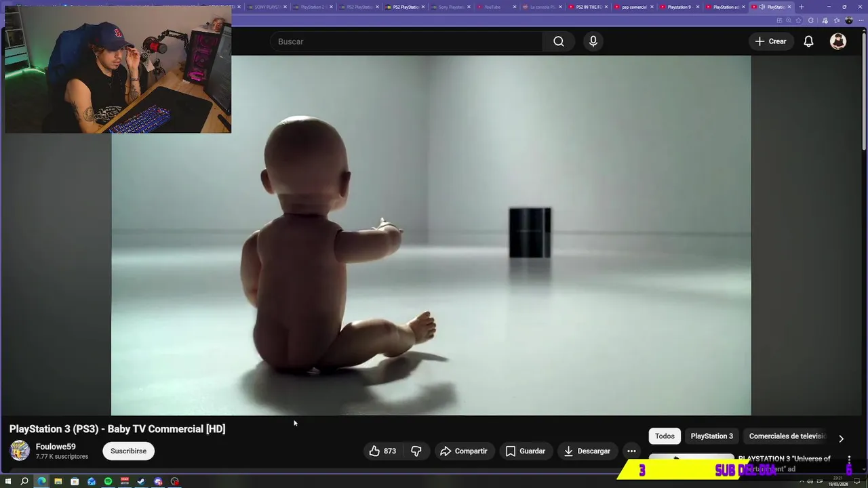
Task: Open the browser profile icon in toolbar
Action: 848,20
